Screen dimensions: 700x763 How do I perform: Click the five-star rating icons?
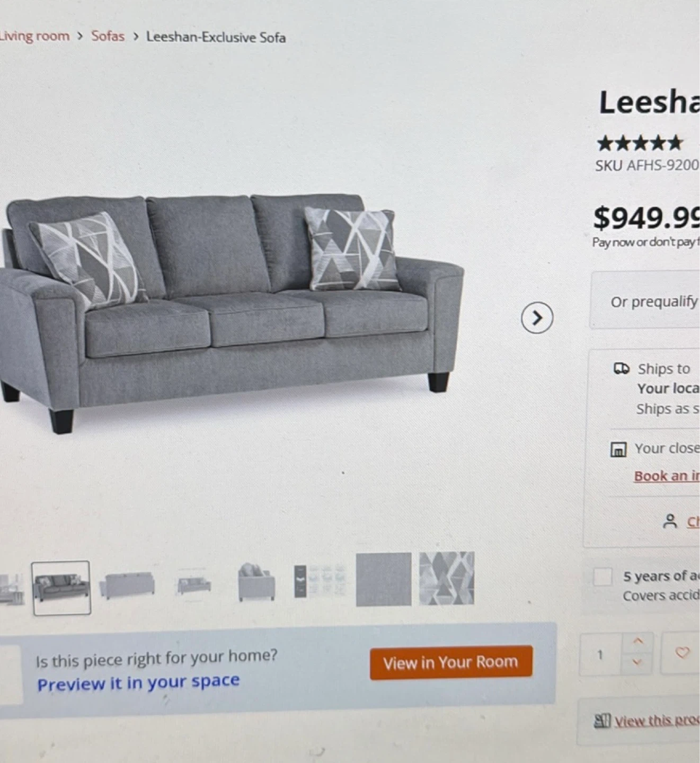[x=640, y=143]
